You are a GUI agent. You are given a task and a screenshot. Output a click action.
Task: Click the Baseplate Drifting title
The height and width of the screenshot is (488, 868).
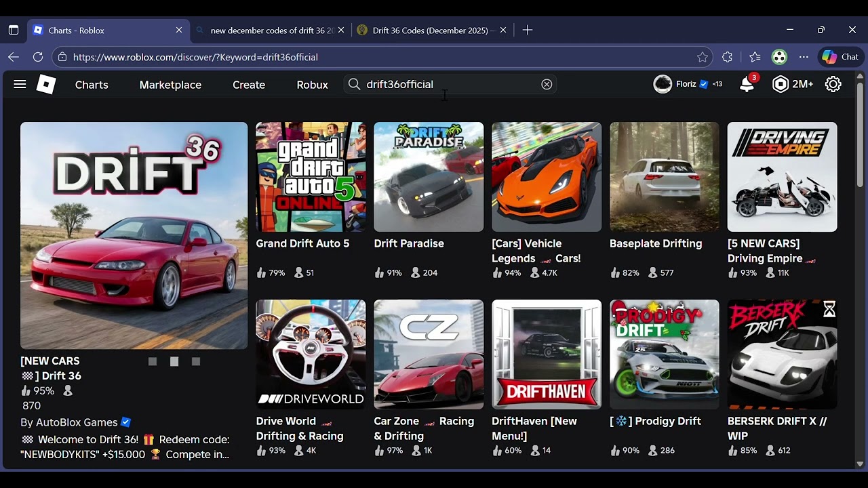click(x=656, y=243)
